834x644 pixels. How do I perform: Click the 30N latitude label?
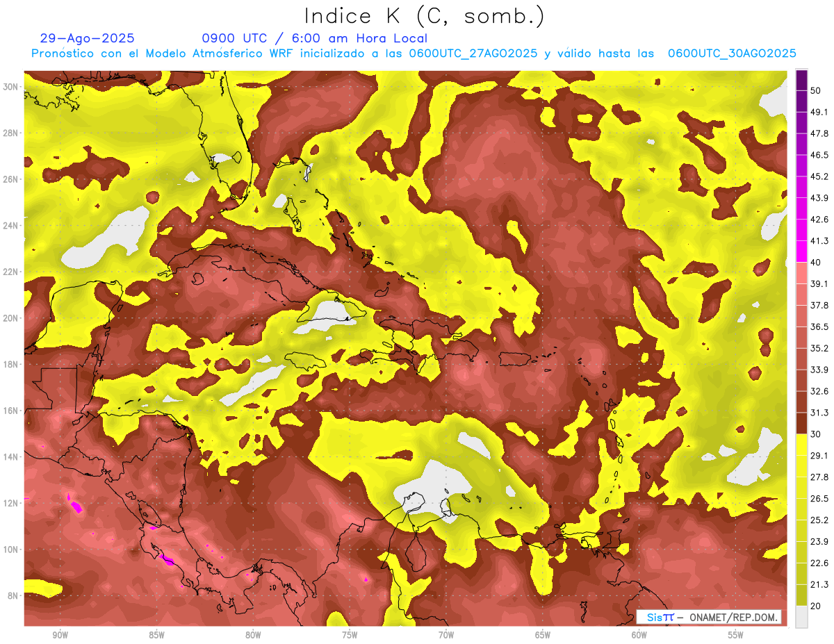coord(11,86)
